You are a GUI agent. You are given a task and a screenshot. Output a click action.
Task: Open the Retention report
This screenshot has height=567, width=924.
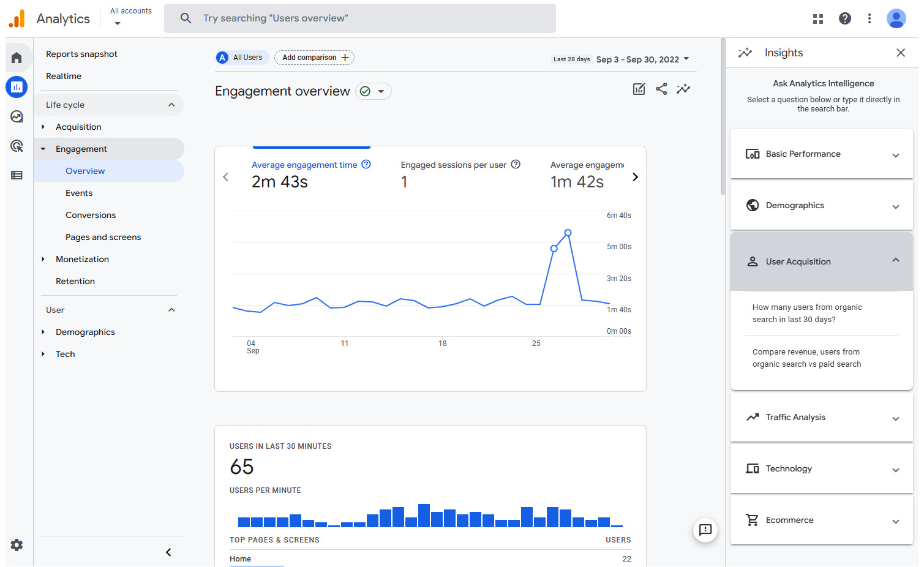pyautogui.click(x=75, y=281)
